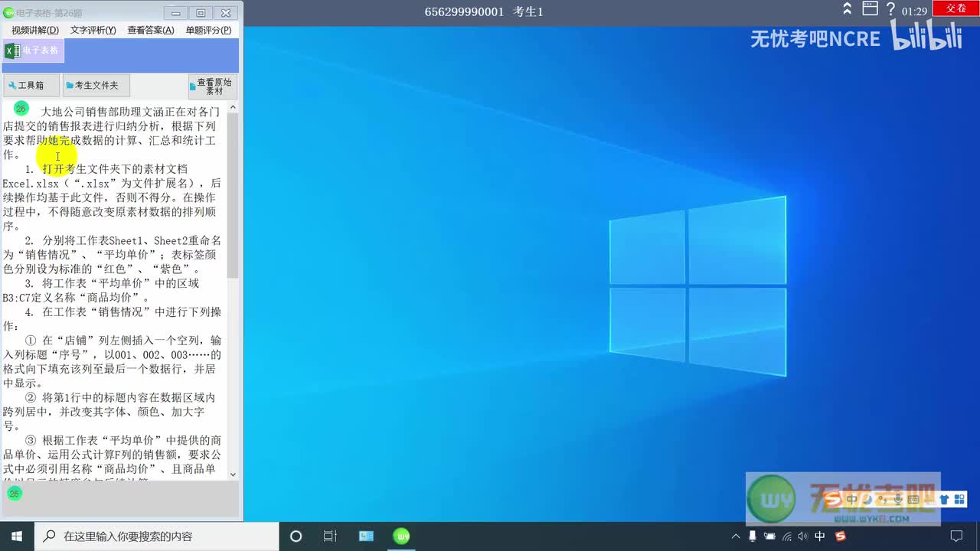Viewport: 980px width, 551px height.
Task: Open the exam client taskbar app icon
Action: point(366,536)
